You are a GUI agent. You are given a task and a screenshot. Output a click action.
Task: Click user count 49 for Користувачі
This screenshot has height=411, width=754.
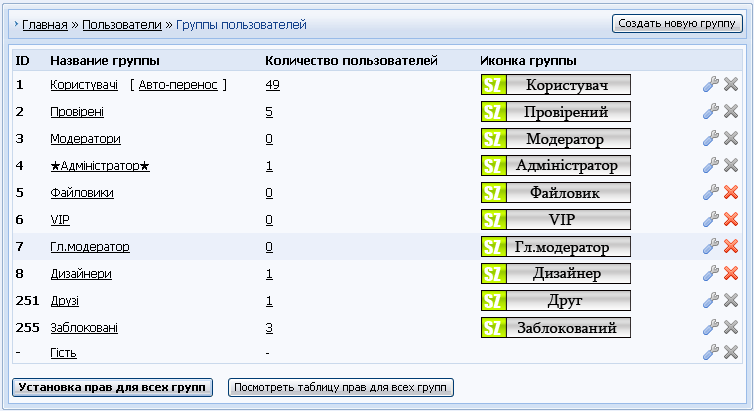(x=272, y=85)
